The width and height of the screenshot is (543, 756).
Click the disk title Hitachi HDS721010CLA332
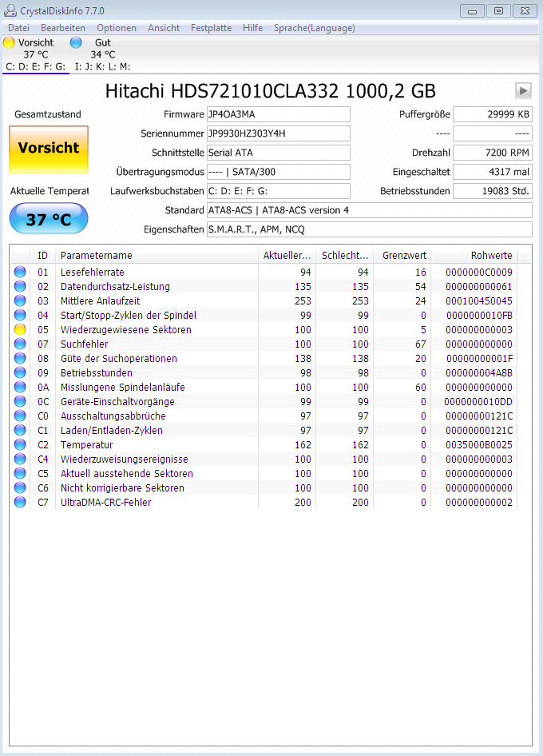point(270,90)
